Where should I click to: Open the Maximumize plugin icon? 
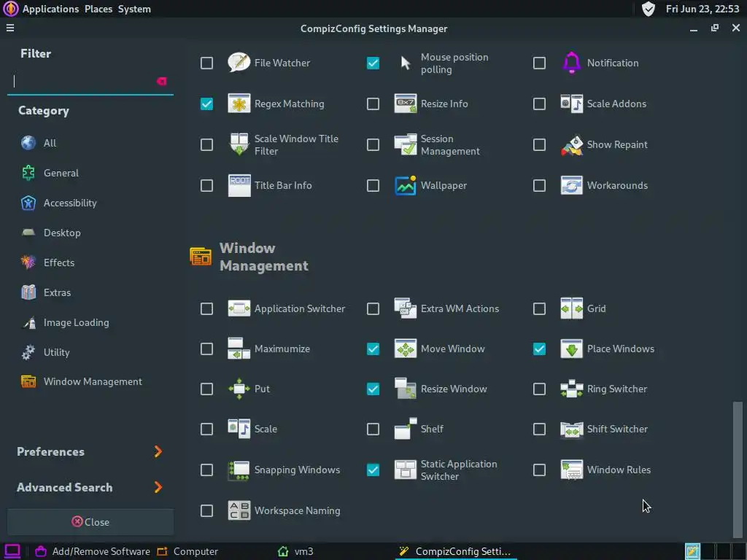[239, 349]
